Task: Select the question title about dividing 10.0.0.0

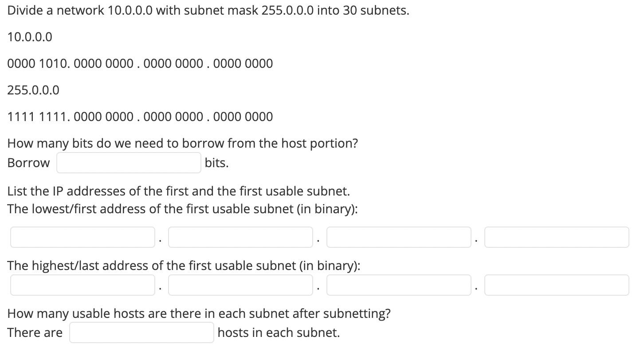Action: coord(208,10)
